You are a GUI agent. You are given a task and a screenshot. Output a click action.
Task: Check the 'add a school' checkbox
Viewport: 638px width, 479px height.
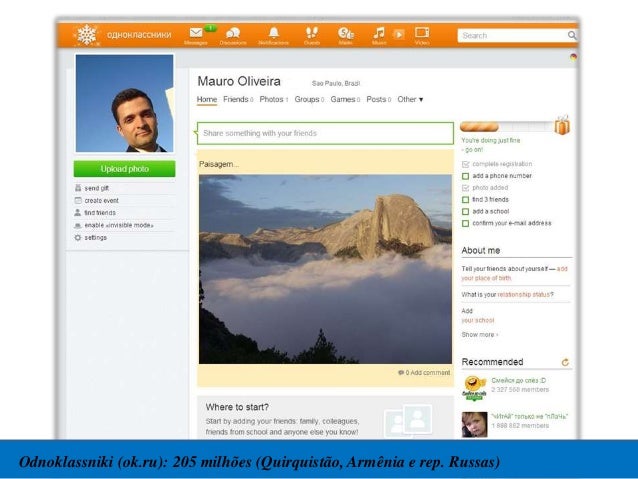465,212
